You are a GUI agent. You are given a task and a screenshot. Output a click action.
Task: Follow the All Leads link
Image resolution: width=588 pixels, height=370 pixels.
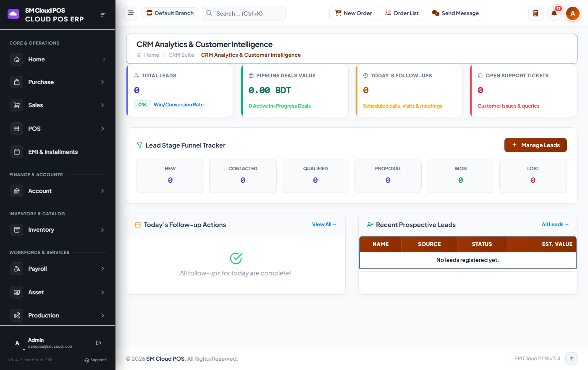tap(555, 225)
